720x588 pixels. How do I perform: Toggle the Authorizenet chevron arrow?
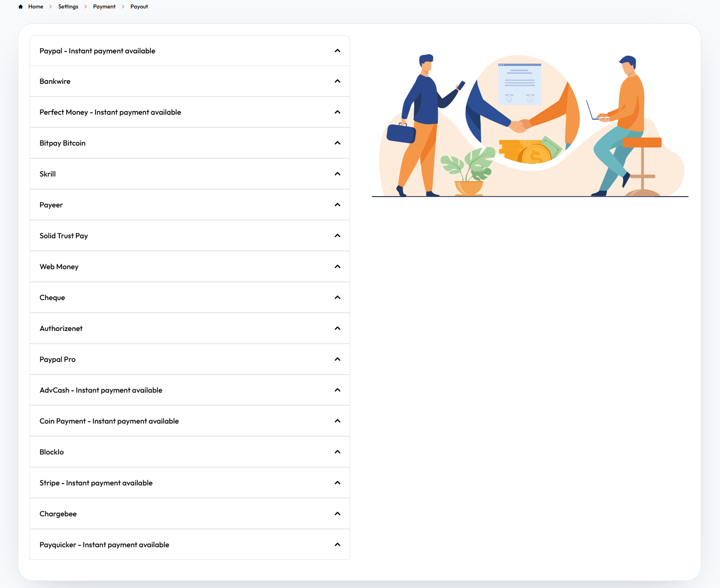point(338,329)
